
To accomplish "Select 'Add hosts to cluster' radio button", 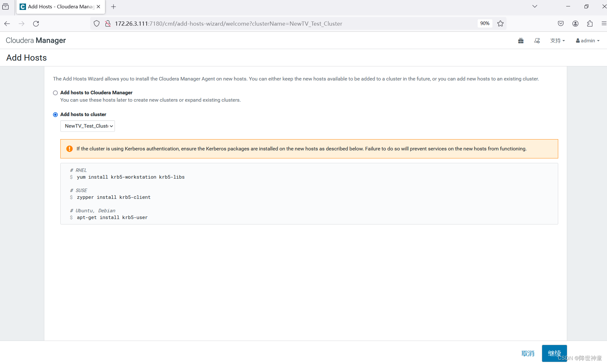I will [56, 114].
